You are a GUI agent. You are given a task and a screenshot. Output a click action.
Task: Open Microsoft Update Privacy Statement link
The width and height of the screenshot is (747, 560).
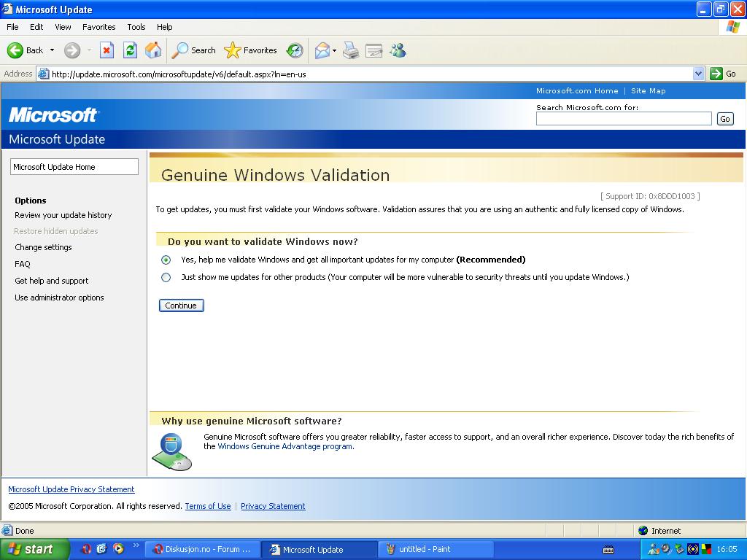tap(71, 489)
